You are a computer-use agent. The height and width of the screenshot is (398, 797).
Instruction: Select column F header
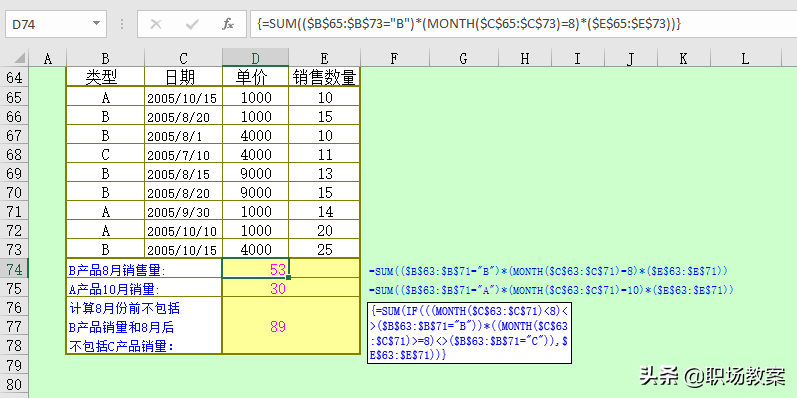pos(394,58)
